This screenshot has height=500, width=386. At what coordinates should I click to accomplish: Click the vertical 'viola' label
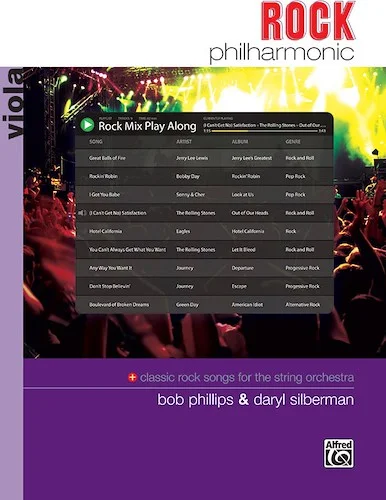click(13, 103)
